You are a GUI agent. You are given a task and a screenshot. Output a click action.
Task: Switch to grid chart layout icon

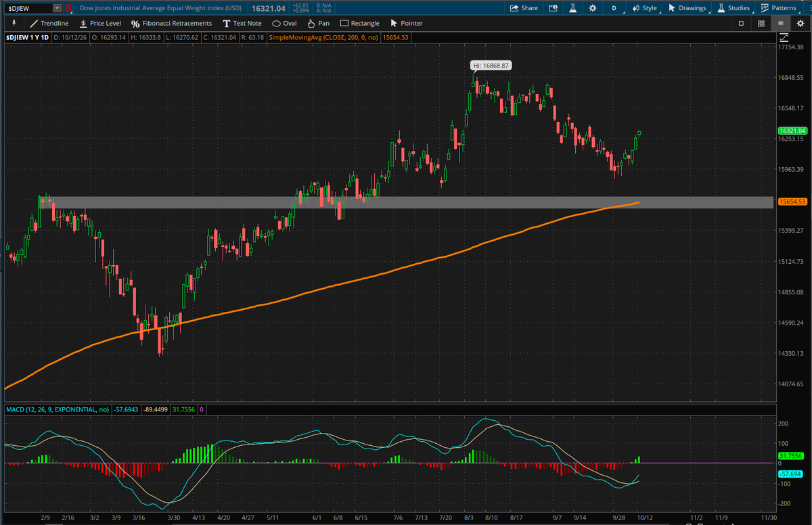point(761,23)
